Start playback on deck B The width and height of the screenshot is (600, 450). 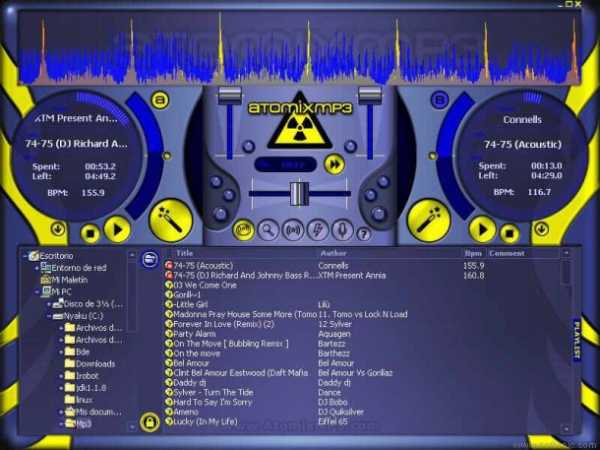(483, 230)
